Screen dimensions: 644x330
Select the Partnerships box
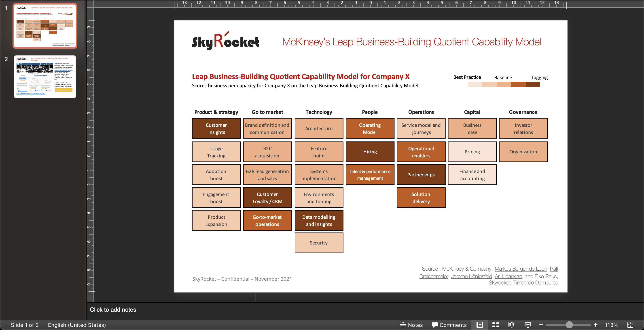click(421, 175)
